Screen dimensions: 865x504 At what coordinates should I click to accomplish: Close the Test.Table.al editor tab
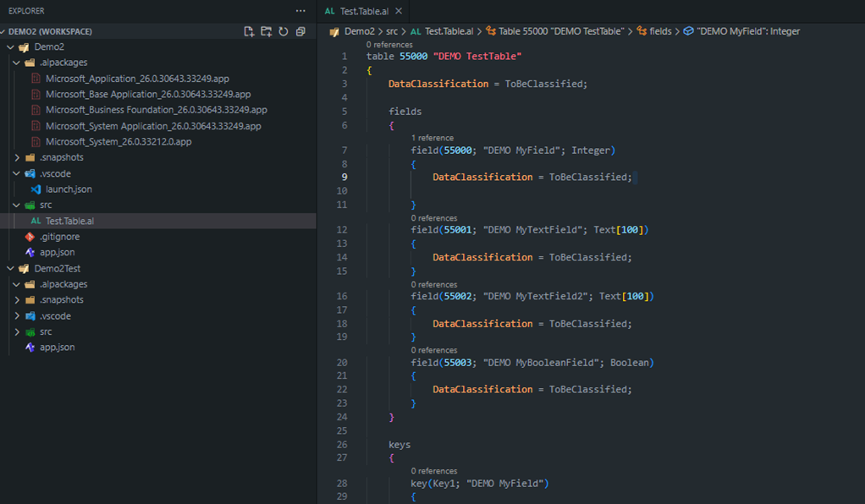tap(399, 11)
